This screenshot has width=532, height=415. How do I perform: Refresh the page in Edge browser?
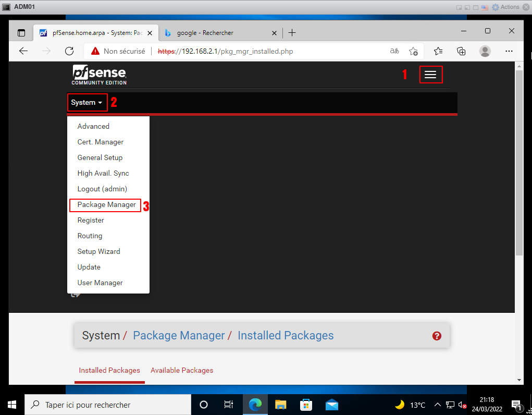69,51
